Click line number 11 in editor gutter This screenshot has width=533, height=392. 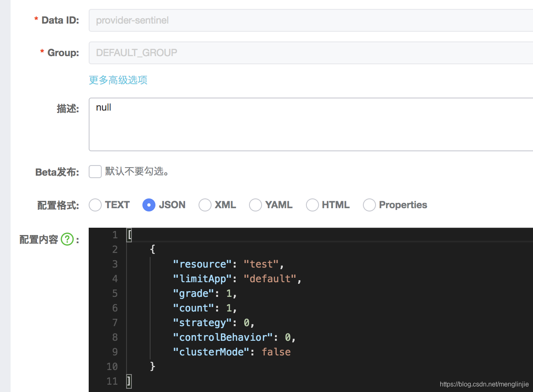click(112, 381)
